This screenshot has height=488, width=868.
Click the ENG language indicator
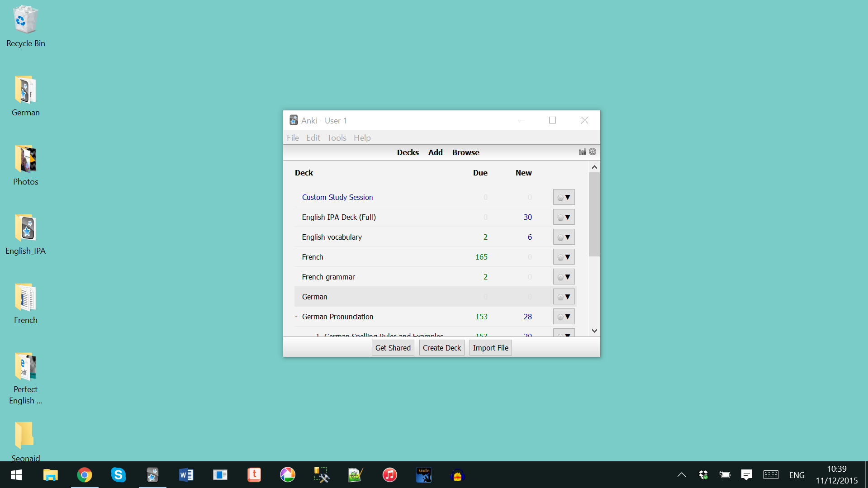[797, 475]
